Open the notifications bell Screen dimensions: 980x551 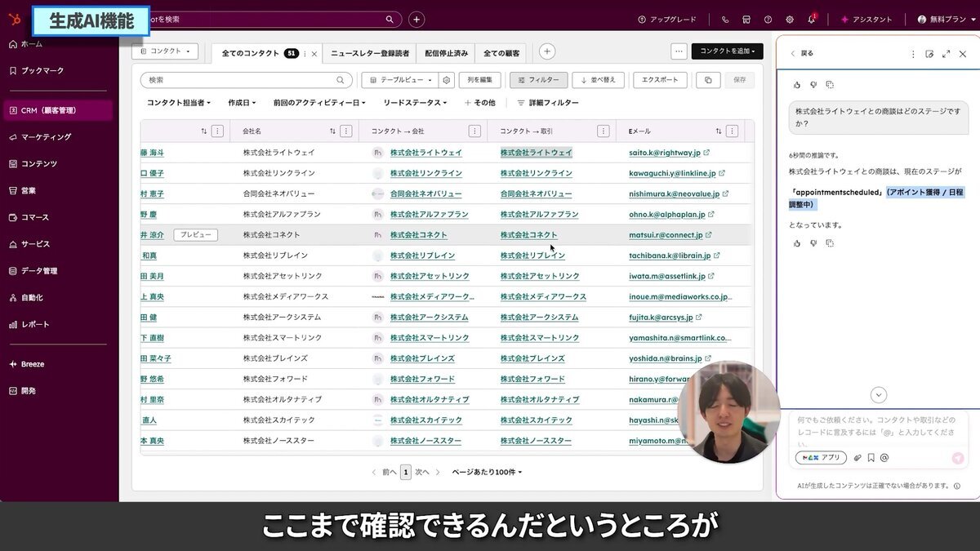(x=812, y=19)
